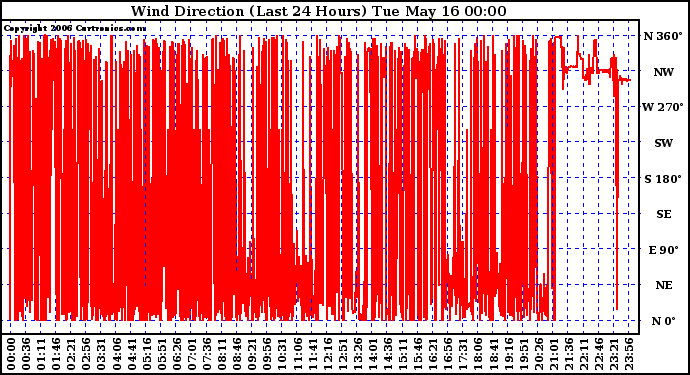Click the 04:41 time label

132,354
